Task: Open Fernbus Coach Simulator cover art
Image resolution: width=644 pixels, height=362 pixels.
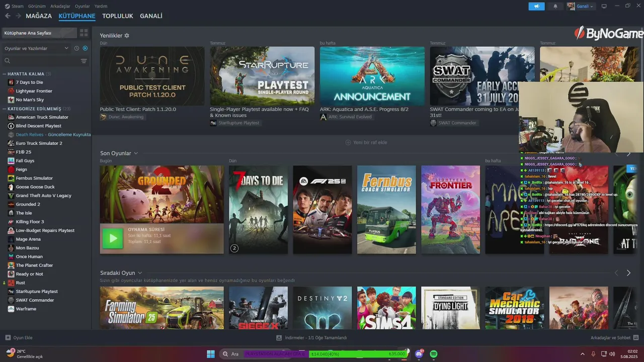Action: (386, 210)
